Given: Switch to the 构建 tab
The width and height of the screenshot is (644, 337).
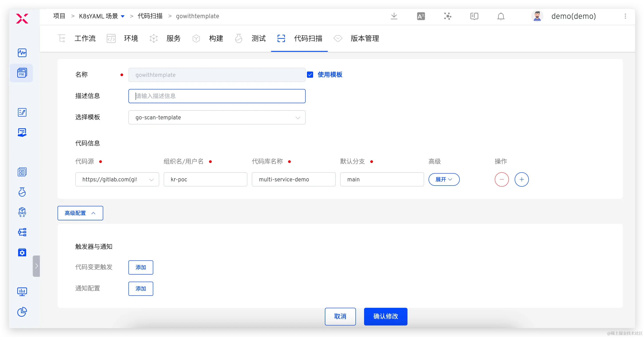Looking at the screenshot, I should tap(216, 39).
